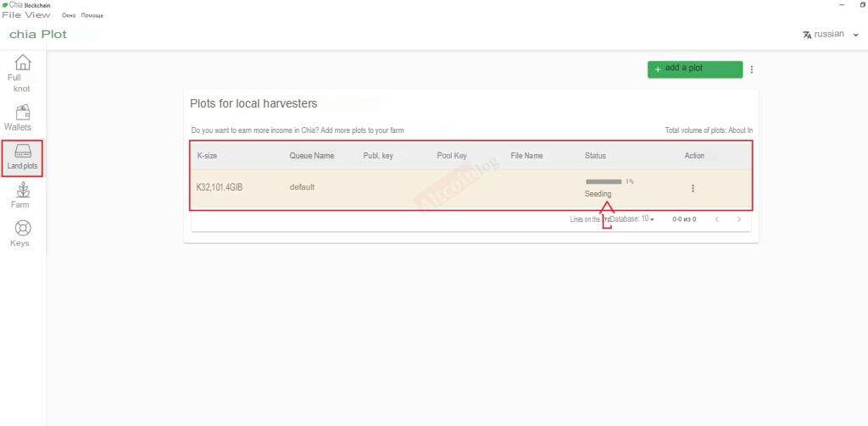Open the Wallets sidebar icon
This screenshot has height=426, width=868.
pos(23,113)
